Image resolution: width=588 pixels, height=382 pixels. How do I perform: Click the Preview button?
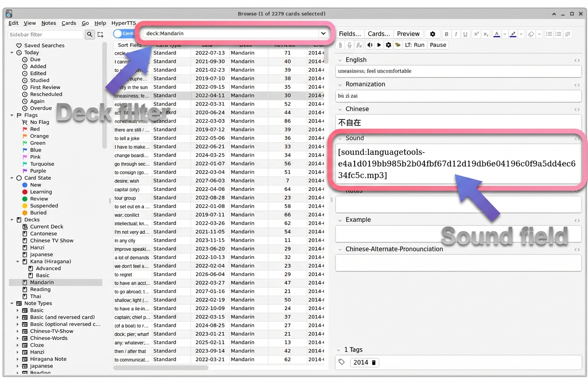408,34
